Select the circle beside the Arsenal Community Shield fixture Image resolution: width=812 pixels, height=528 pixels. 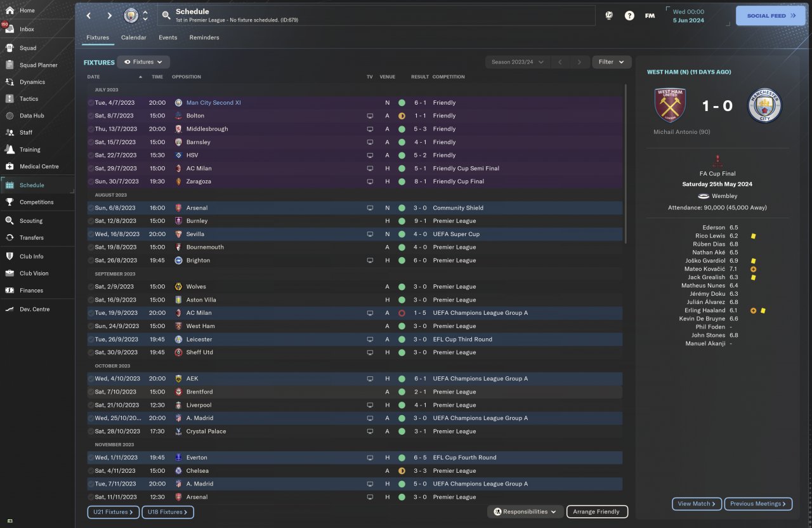91,208
